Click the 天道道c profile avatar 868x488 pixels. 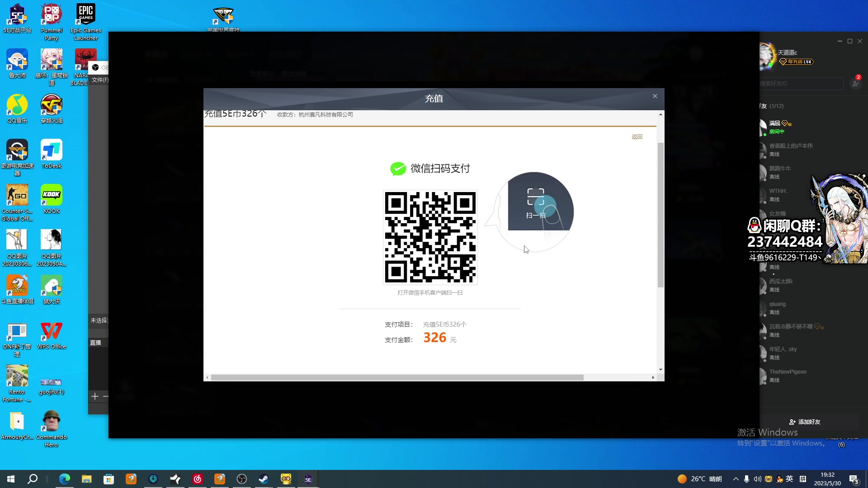pos(767,56)
